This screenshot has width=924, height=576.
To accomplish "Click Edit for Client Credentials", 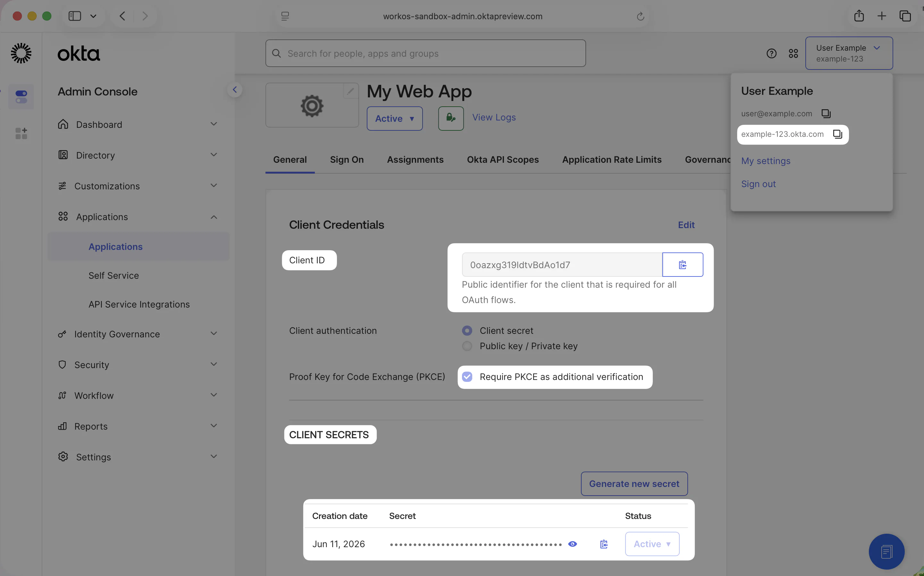I will [x=686, y=225].
